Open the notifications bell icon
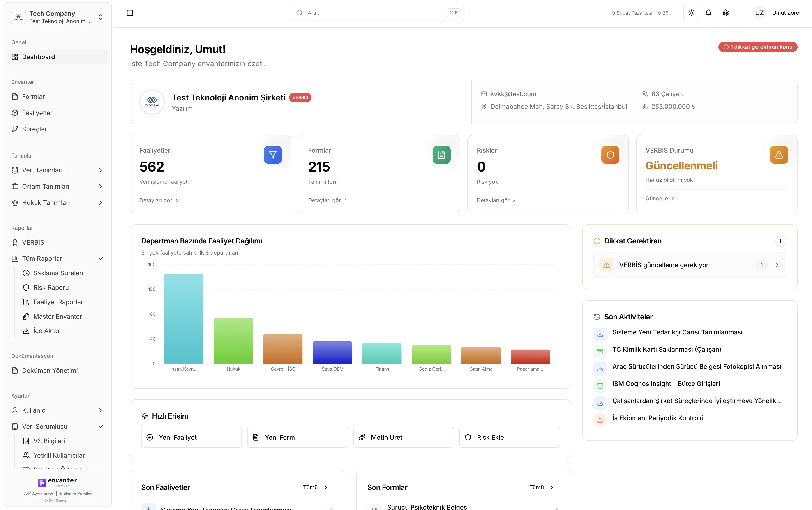812x510 pixels. pos(708,13)
